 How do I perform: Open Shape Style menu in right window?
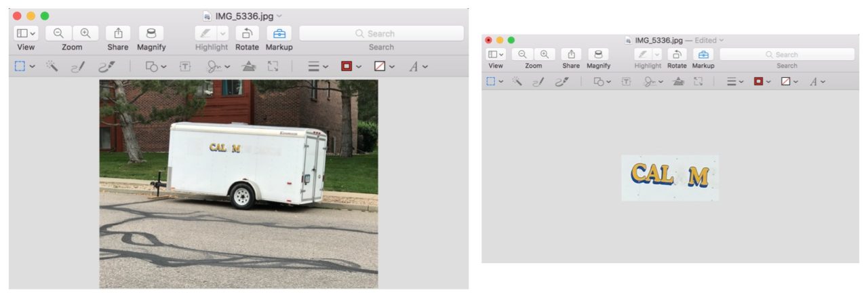(736, 81)
